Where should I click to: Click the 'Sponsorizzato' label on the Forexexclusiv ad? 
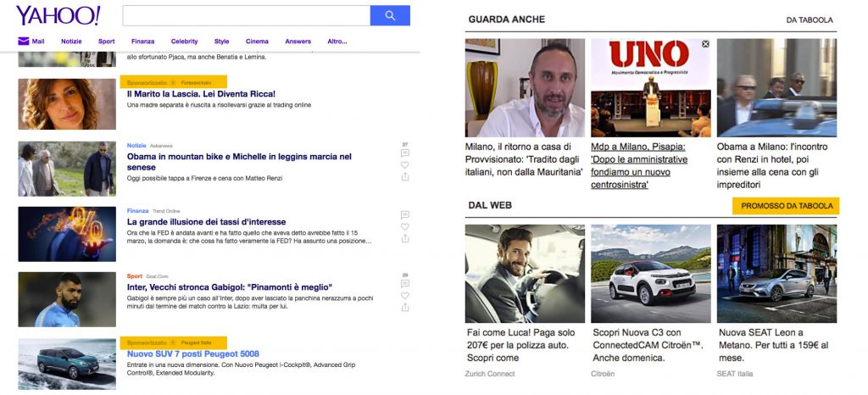[x=147, y=82]
